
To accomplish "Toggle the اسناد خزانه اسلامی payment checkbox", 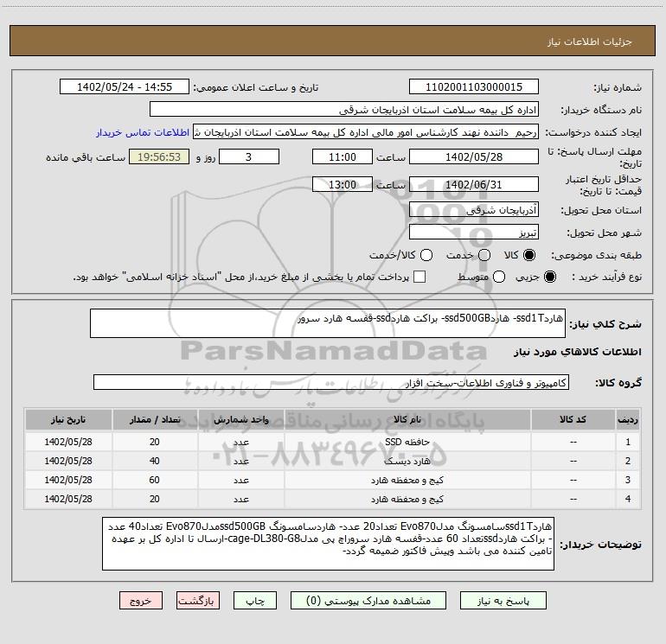I will coord(419,277).
